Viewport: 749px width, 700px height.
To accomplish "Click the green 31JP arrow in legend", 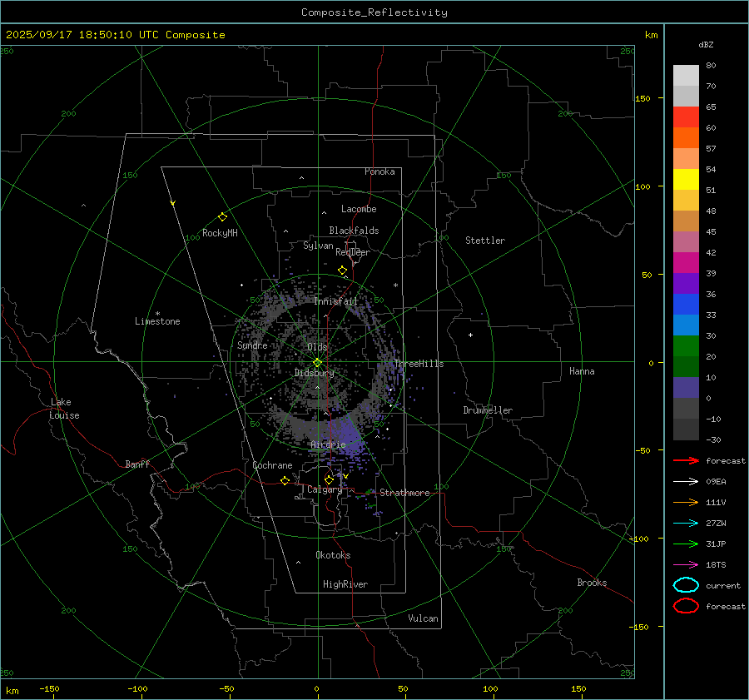I will pyautogui.click(x=686, y=544).
